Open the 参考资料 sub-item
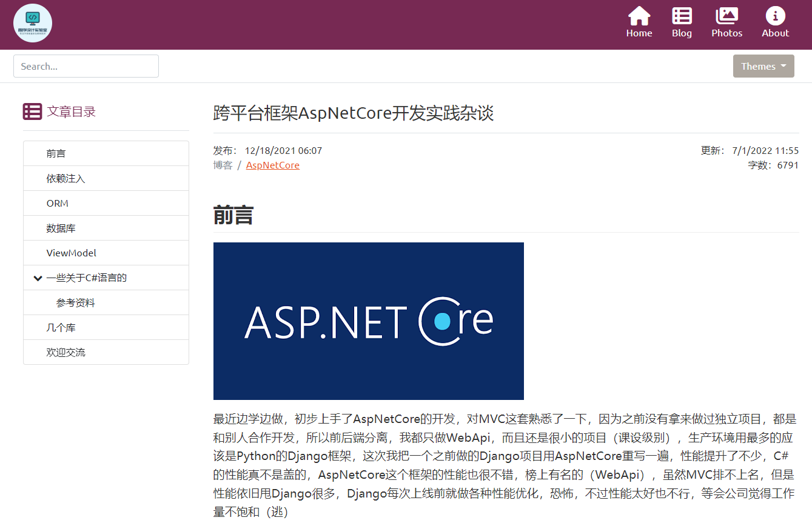The height and width of the screenshot is (526, 812). click(x=106, y=302)
